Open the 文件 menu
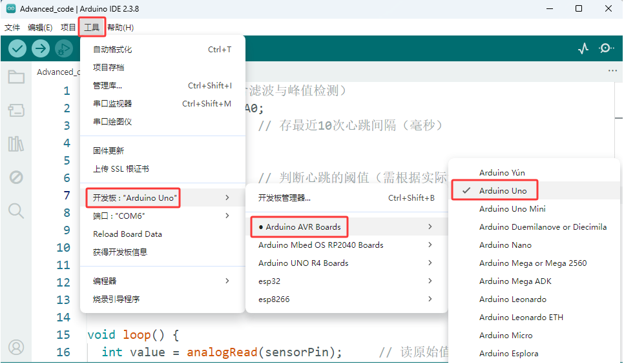The image size is (624, 364). coord(12,28)
